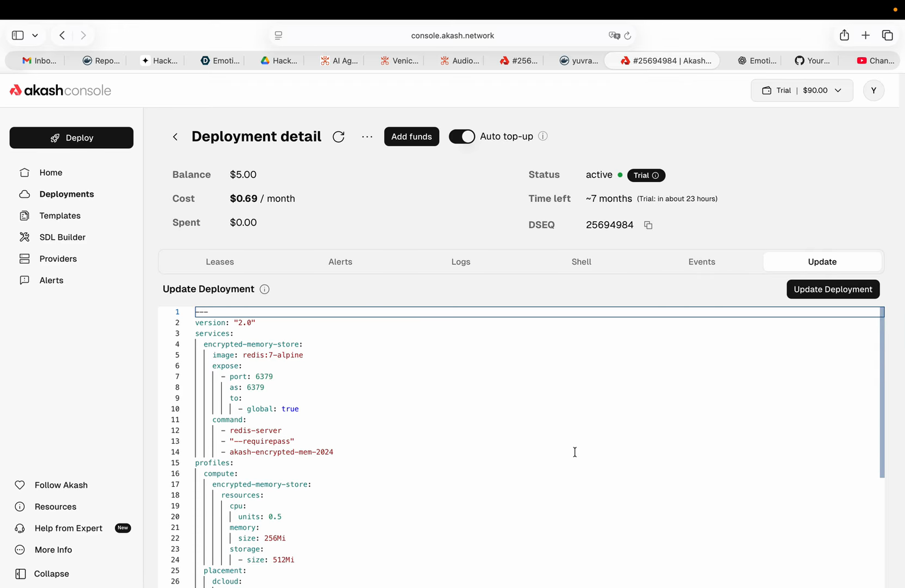Screen dimensions: 905x588
Task: Click the units: 0.5 line in editor
Action: (260, 517)
